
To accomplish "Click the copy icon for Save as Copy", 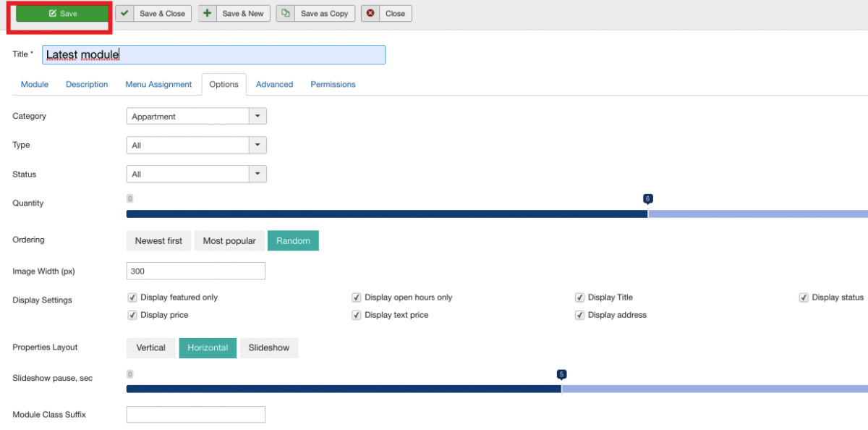I will click(x=286, y=13).
